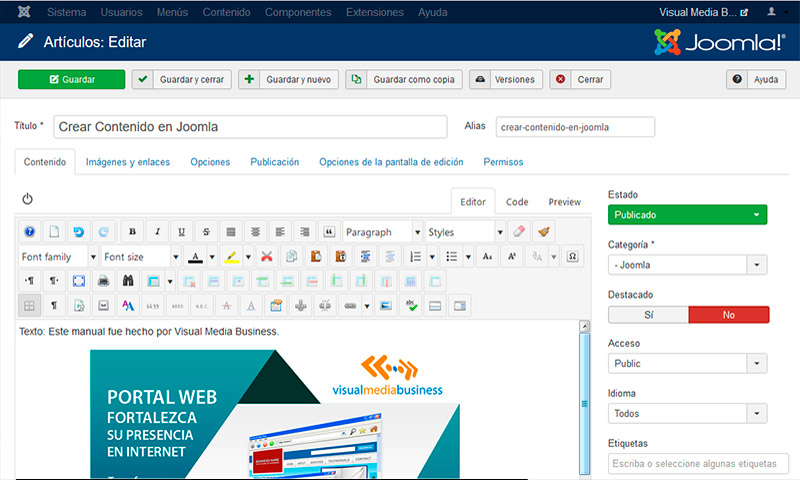Toggle the editor power icon
800x480 pixels.
click(28, 198)
